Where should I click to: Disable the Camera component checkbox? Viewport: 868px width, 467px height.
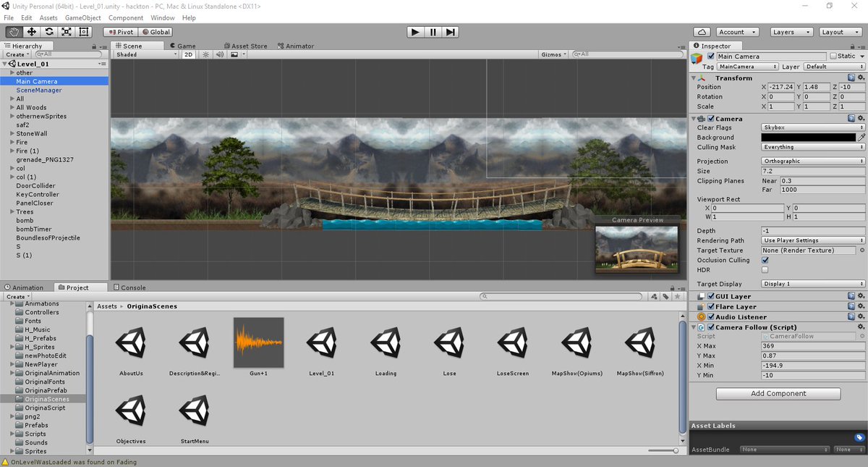[711, 118]
